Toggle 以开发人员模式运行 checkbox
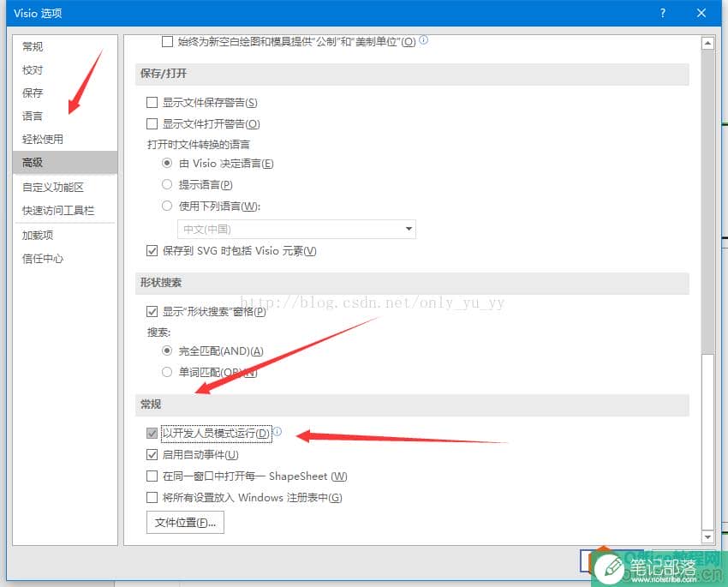The image size is (728, 587). [152, 434]
